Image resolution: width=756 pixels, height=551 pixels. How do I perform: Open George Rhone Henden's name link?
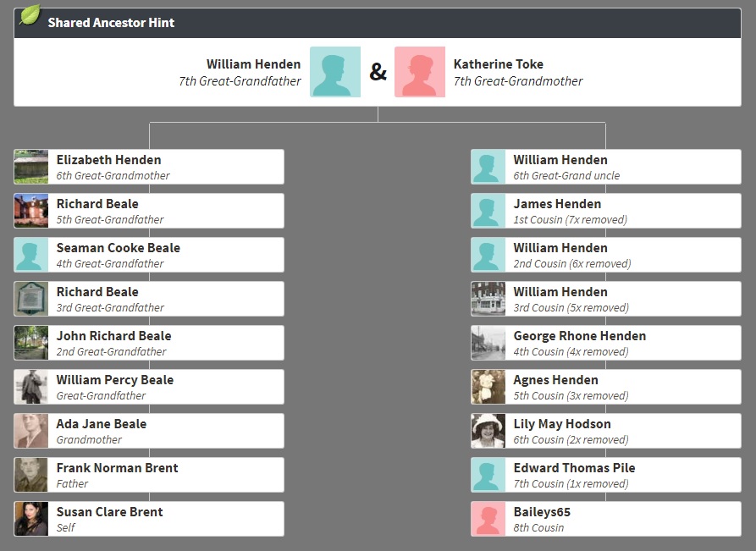579,336
